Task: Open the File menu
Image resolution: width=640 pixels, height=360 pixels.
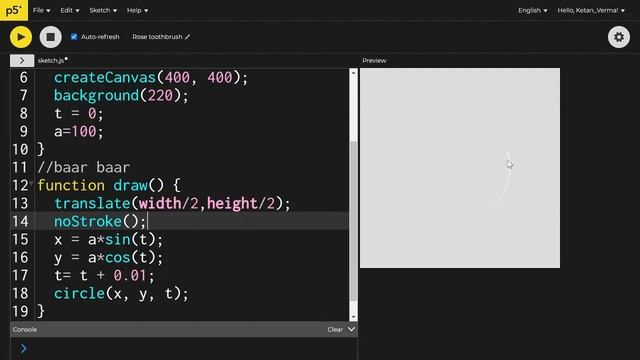Action: (x=41, y=10)
